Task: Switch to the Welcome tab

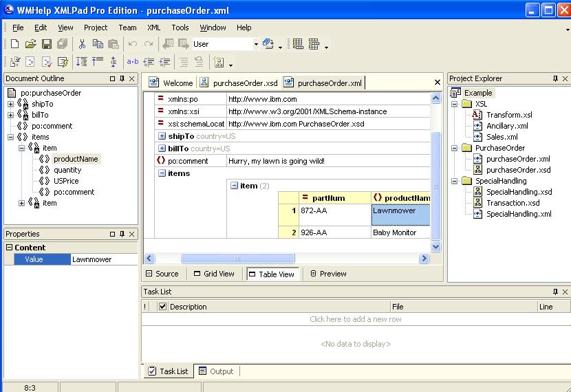Action: click(x=171, y=83)
